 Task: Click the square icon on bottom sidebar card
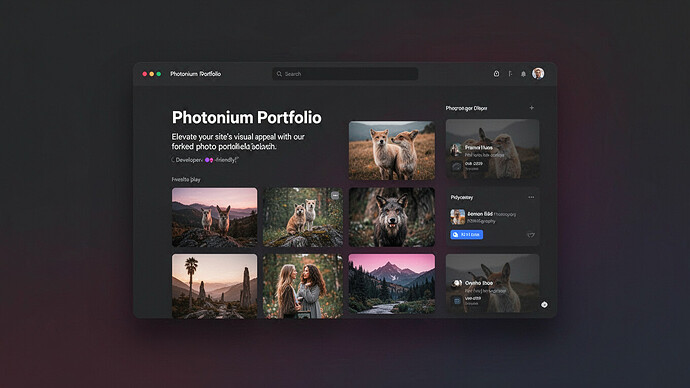pyautogui.click(x=457, y=301)
